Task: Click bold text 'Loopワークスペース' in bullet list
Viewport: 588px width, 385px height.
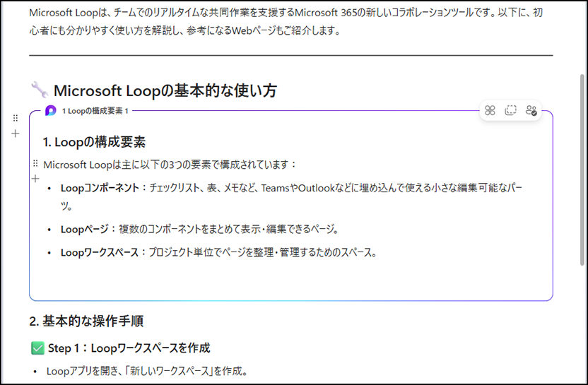Action: click(100, 252)
